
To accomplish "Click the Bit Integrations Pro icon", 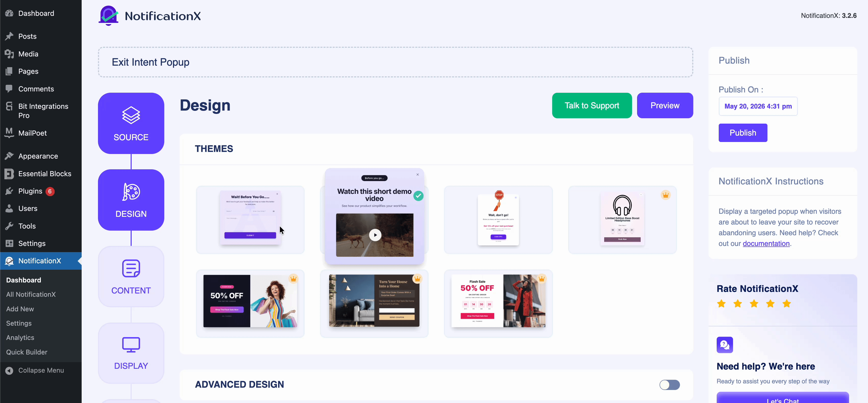I will click(x=9, y=106).
